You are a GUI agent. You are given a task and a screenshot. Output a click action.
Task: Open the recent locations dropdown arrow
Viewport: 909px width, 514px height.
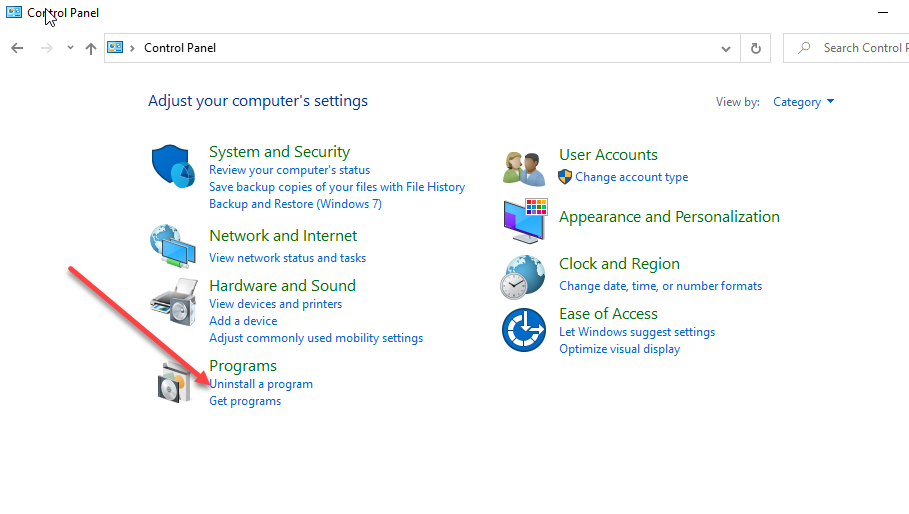[x=70, y=48]
